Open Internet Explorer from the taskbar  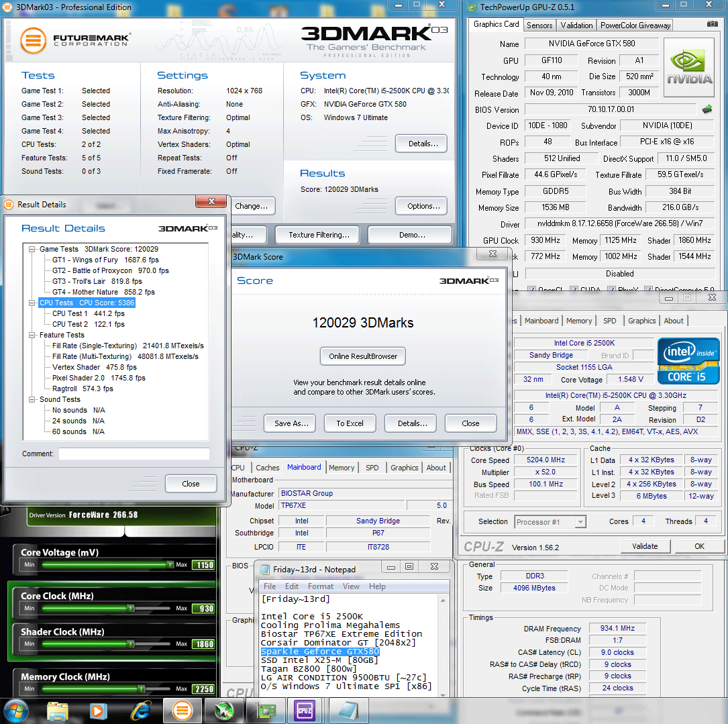click(x=141, y=711)
